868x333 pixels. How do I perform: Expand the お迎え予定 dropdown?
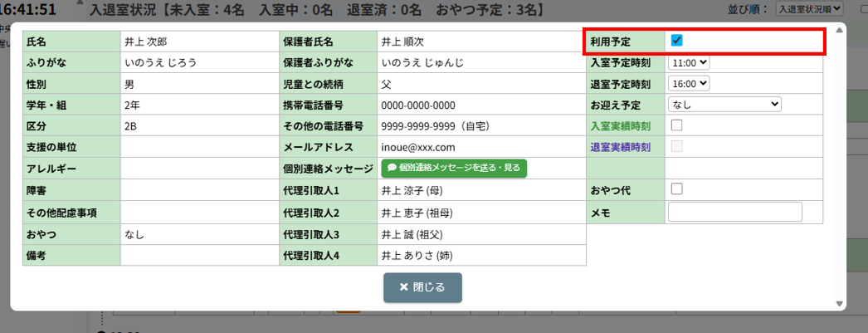[724, 104]
